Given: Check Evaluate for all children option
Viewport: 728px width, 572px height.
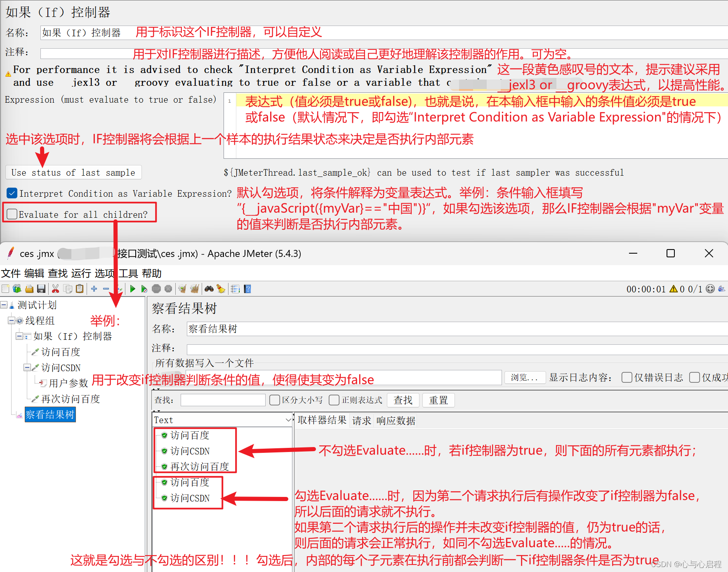Looking at the screenshot, I should [x=12, y=214].
